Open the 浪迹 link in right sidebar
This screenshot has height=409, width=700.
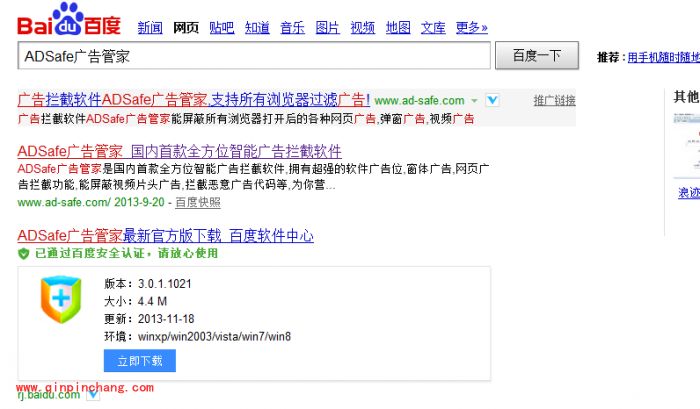coord(689,192)
